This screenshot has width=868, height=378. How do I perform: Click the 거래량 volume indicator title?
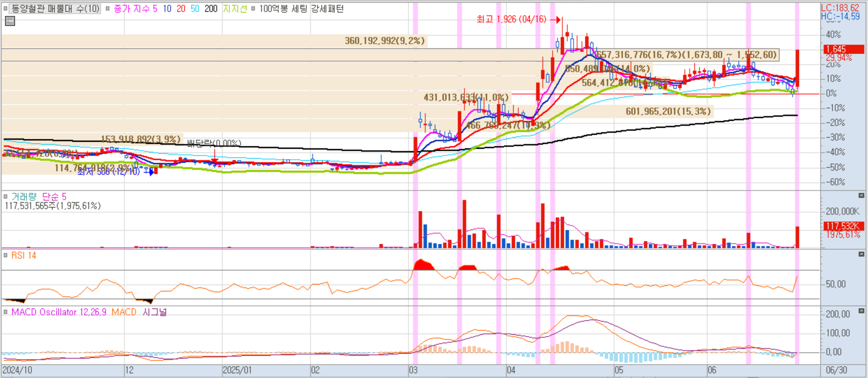pyautogui.click(x=24, y=197)
